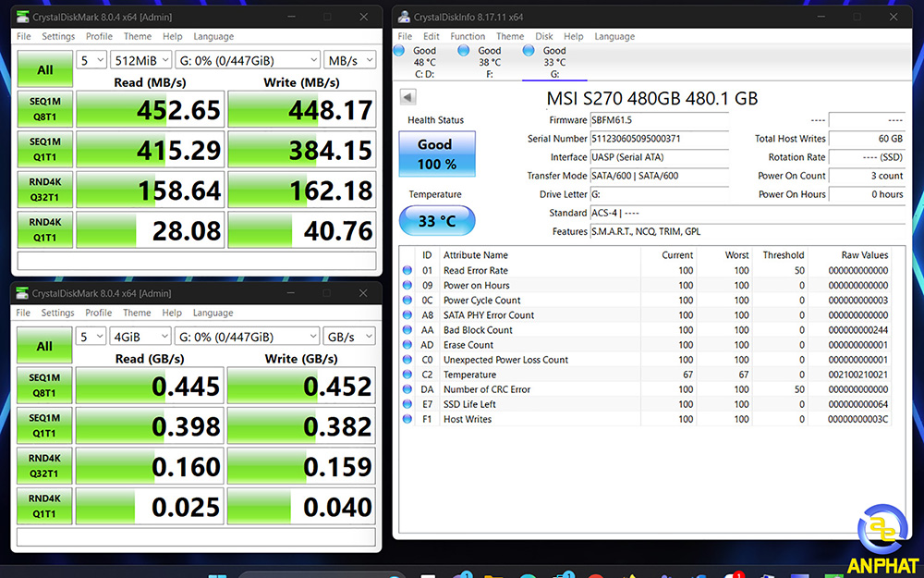Click comment box in top CrystalDiskMark
924x578 pixels.
pos(197,260)
